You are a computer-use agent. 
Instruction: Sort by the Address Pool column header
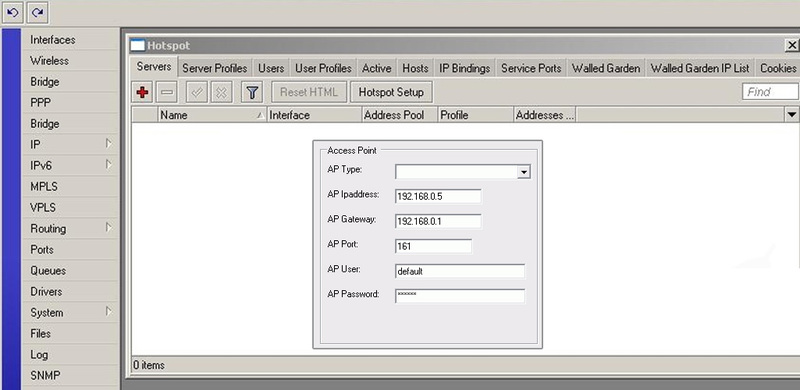pyautogui.click(x=400, y=115)
